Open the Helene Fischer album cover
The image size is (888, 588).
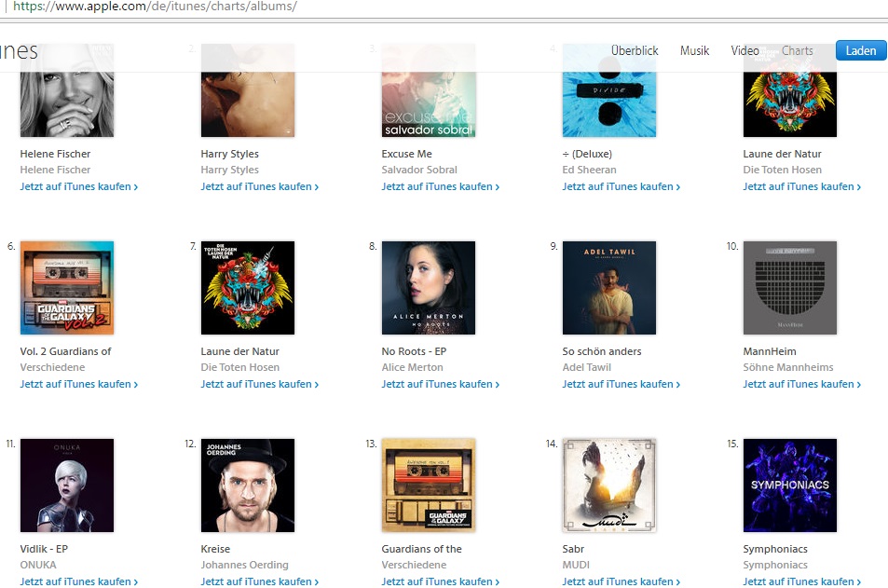click(67, 90)
